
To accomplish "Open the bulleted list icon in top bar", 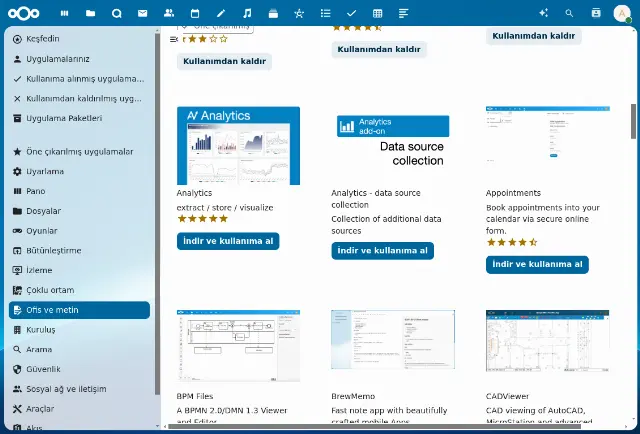I will [325, 13].
